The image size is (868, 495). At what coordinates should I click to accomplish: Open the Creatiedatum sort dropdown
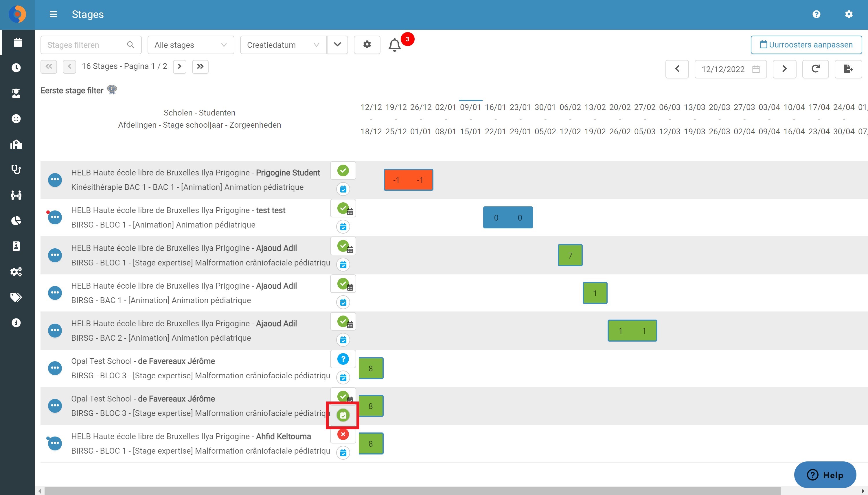click(283, 45)
